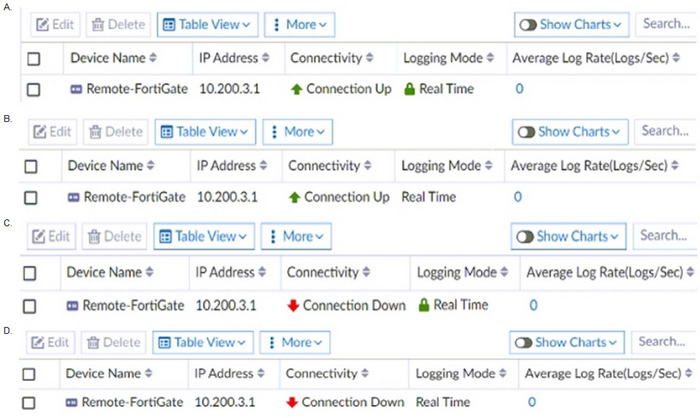700x418 pixels.
Task: Click the log rate value 0 in panel A
Action: [x=519, y=89]
